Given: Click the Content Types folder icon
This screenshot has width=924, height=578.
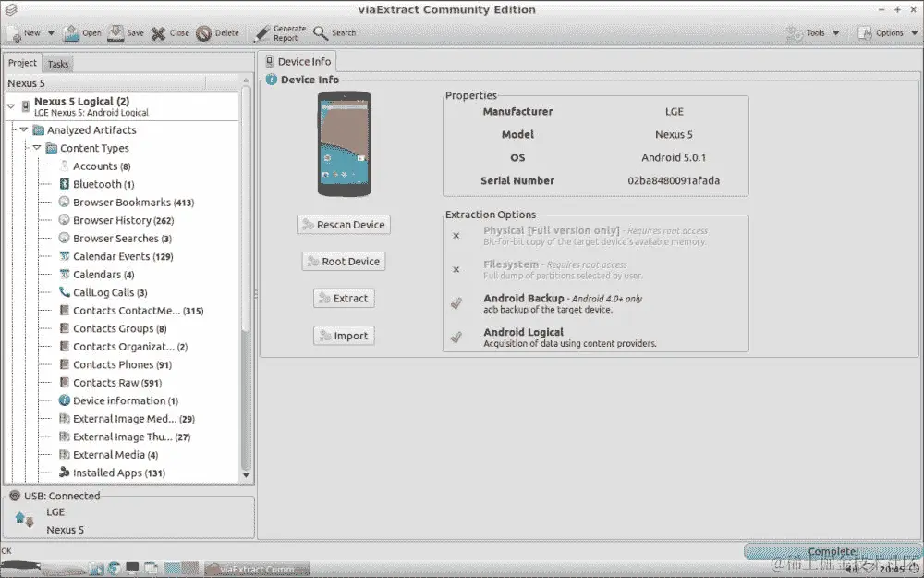Looking at the screenshot, I should pos(52,148).
